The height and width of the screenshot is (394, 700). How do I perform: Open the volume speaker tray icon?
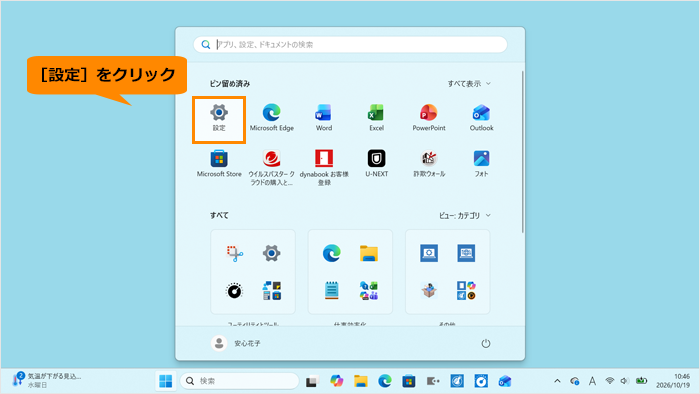(x=625, y=381)
